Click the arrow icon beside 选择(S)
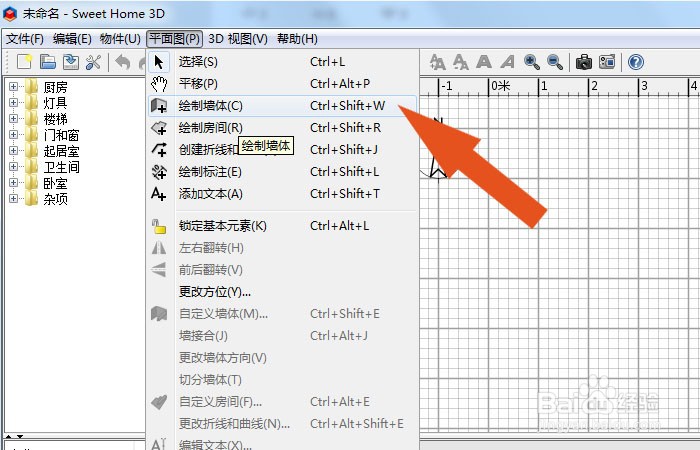 point(159,62)
